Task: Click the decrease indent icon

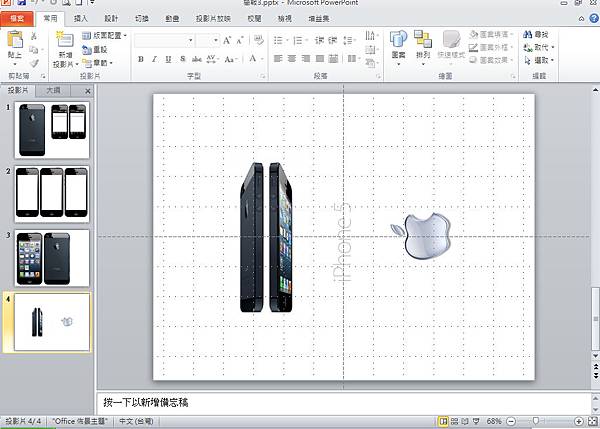Action: [319, 40]
